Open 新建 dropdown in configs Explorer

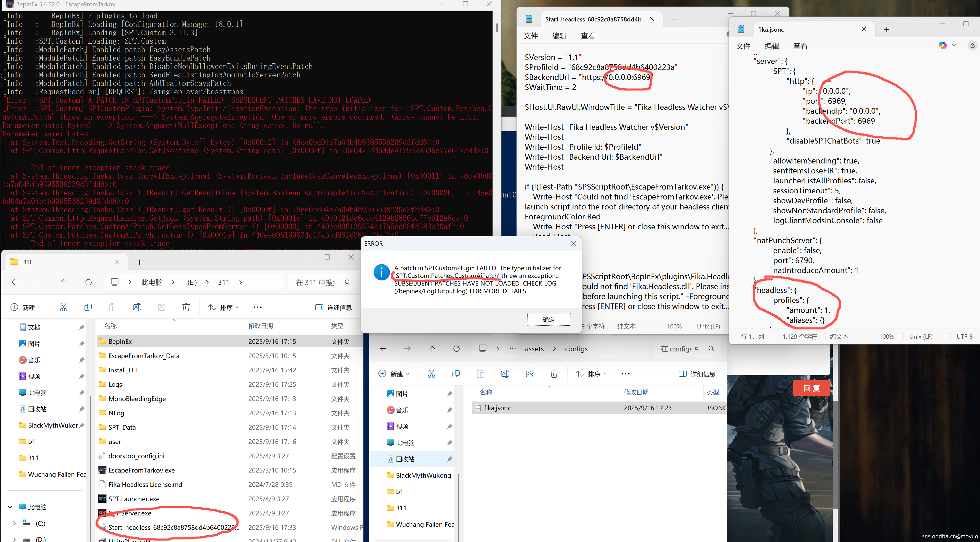[394, 374]
